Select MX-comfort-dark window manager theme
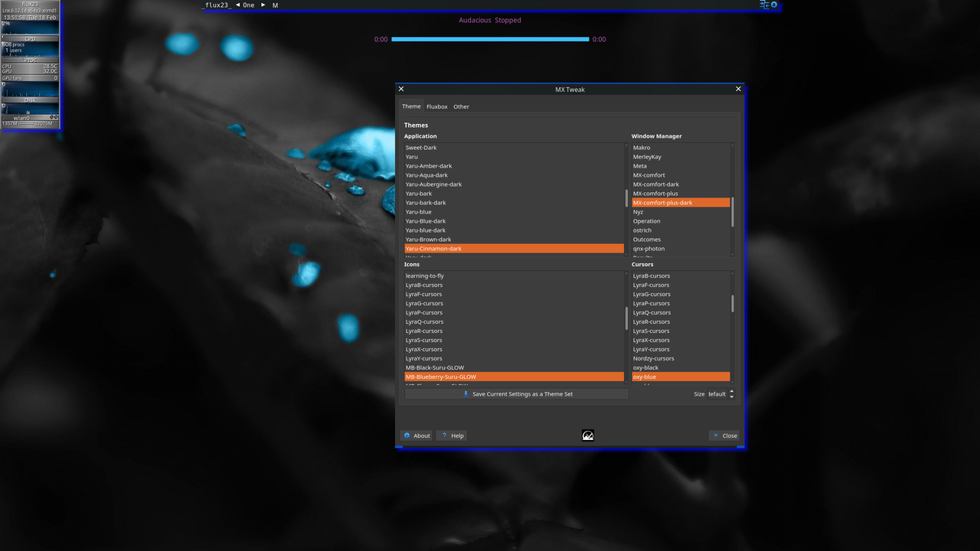Viewport: 980px width, 551px height. pyautogui.click(x=681, y=184)
